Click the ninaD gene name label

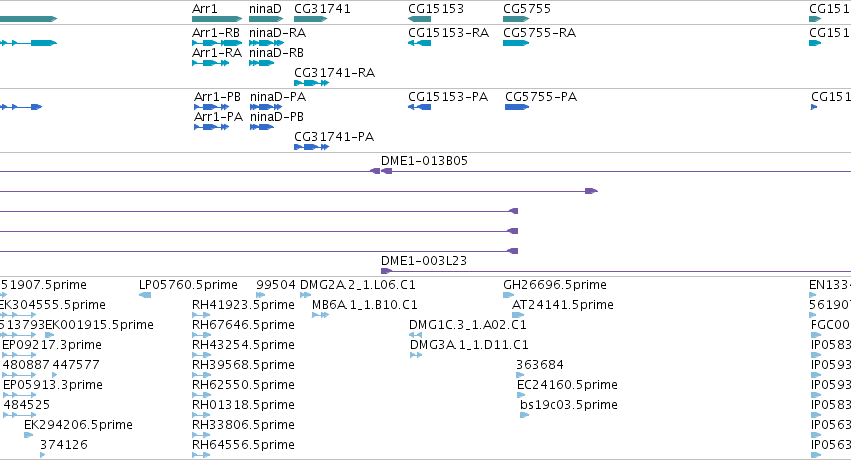point(265,9)
